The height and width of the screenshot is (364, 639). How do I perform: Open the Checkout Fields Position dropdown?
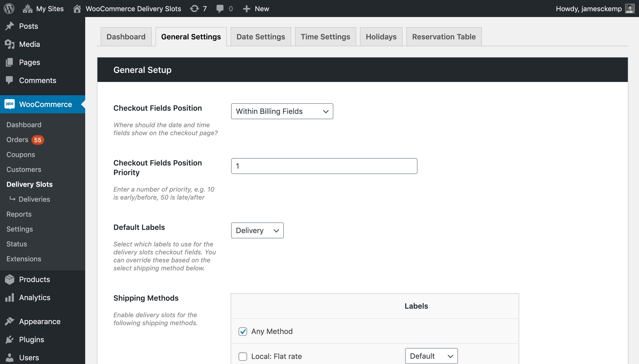coord(282,111)
